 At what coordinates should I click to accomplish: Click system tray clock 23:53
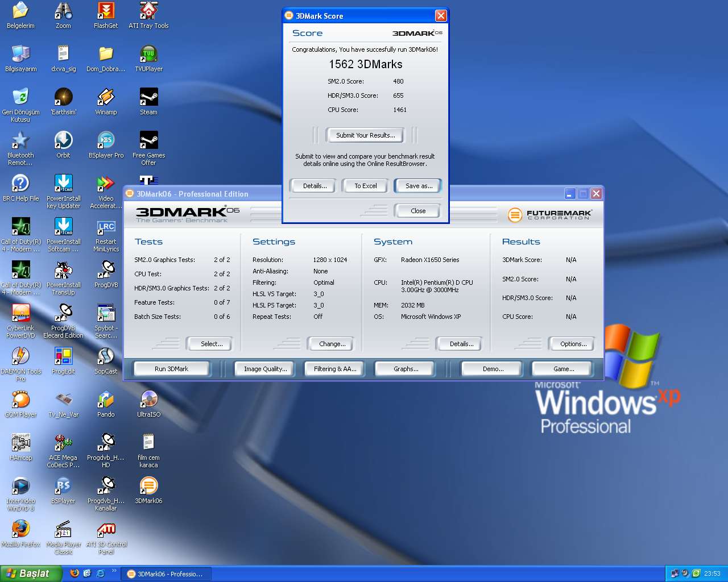[712, 573]
